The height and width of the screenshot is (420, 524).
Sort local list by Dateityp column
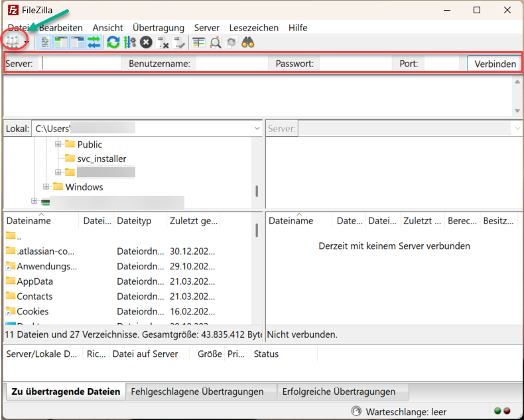140,221
